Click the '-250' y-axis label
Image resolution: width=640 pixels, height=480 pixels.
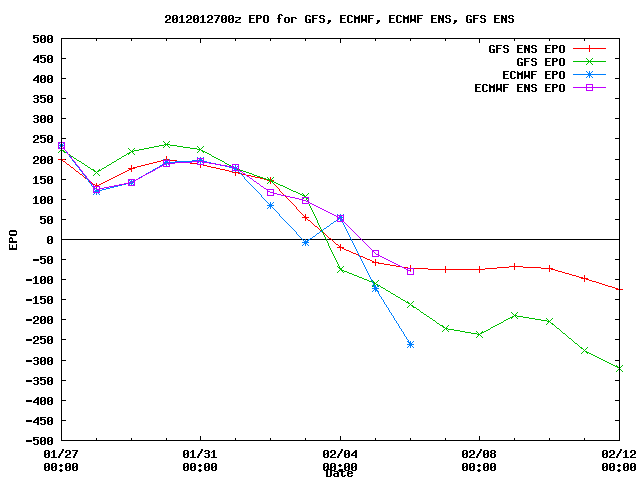pyautogui.click(x=40, y=340)
